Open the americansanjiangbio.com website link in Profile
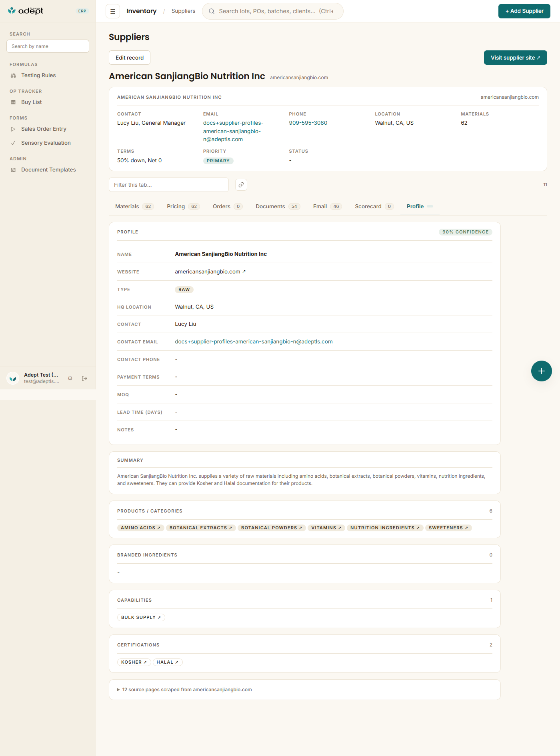The image size is (560, 756). 210,272
